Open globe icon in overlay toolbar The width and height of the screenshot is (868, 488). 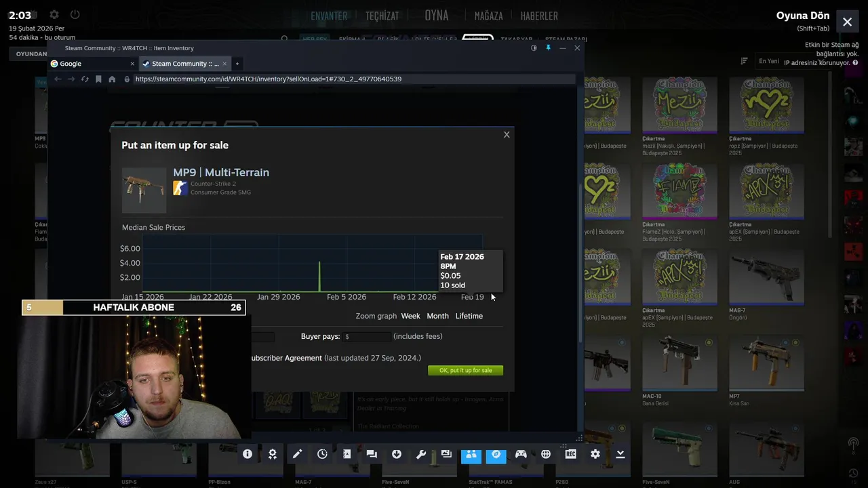pyautogui.click(x=546, y=454)
